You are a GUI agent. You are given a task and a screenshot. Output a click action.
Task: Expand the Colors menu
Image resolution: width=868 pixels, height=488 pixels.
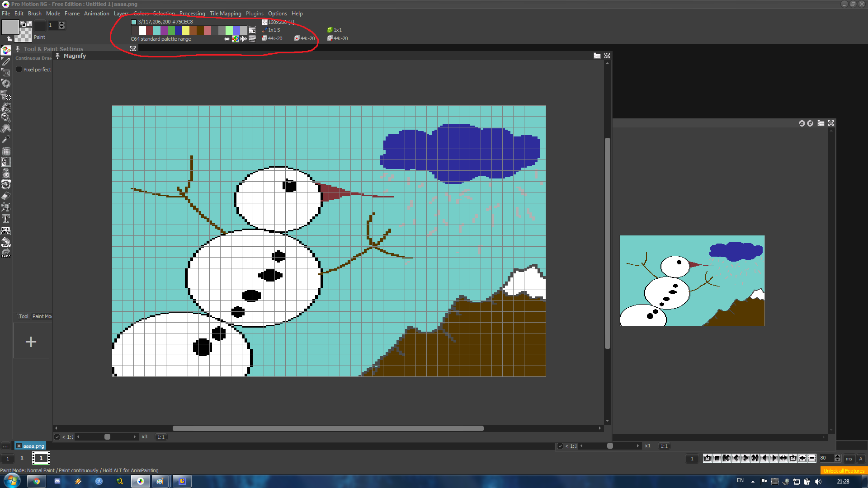tap(142, 13)
